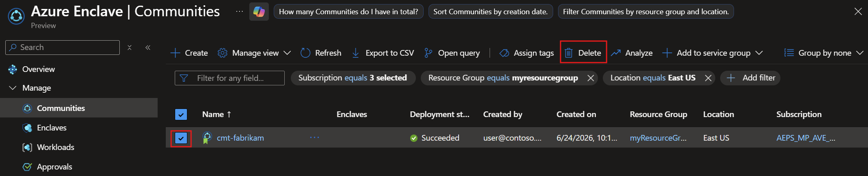The image size is (868, 176).
Task: Edit the Location equals East US filter
Action: pos(653,78)
